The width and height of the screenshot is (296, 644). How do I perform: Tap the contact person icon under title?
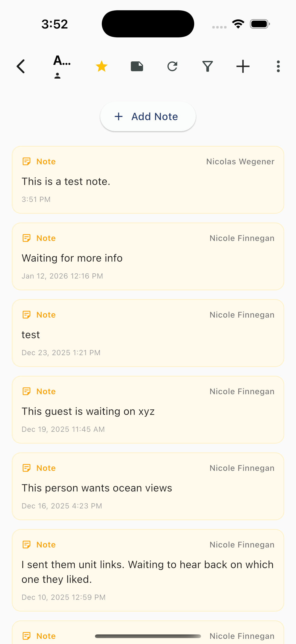[x=57, y=76]
